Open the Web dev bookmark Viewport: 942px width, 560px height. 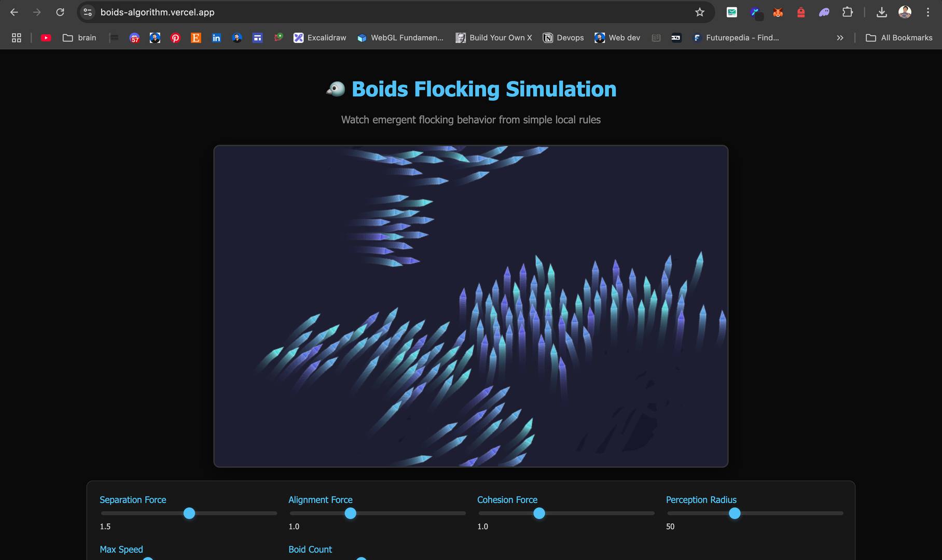pyautogui.click(x=617, y=37)
